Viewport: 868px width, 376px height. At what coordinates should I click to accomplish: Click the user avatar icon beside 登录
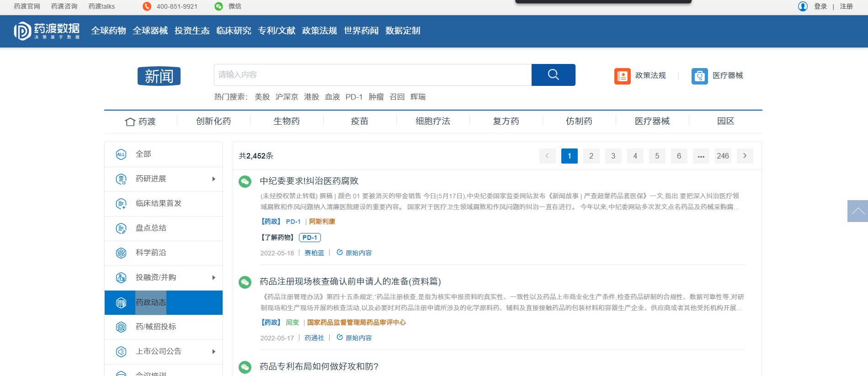point(803,6)
